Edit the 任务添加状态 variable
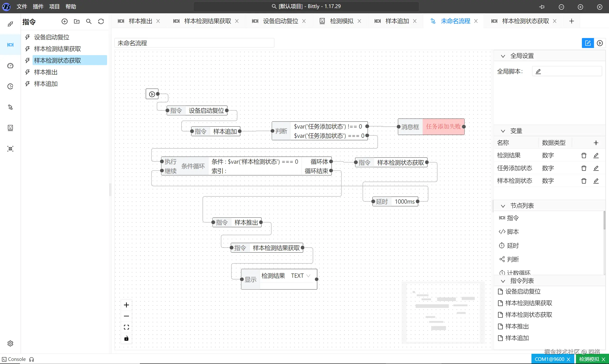Viewport: 609px width, 364px height. coord(596,168)
